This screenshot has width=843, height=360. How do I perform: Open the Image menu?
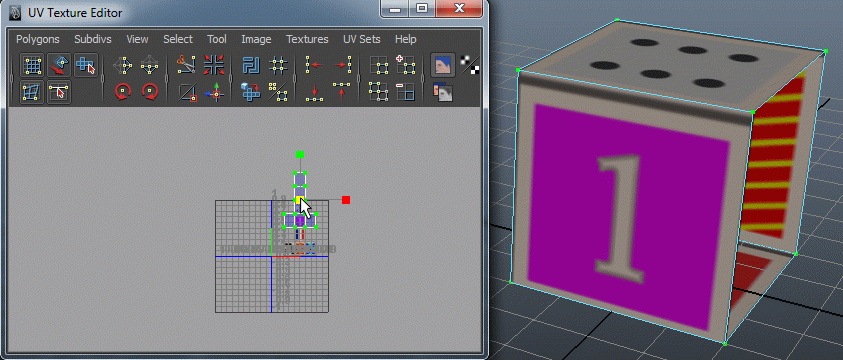256,39
